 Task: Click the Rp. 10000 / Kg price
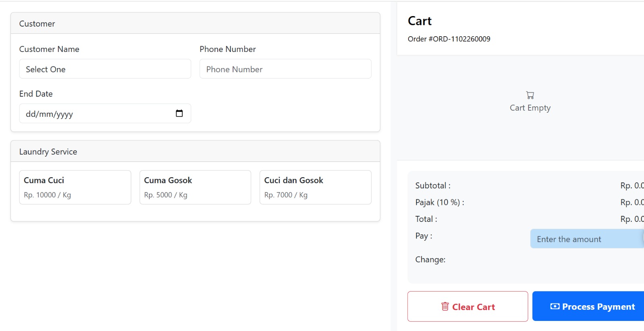47,195
